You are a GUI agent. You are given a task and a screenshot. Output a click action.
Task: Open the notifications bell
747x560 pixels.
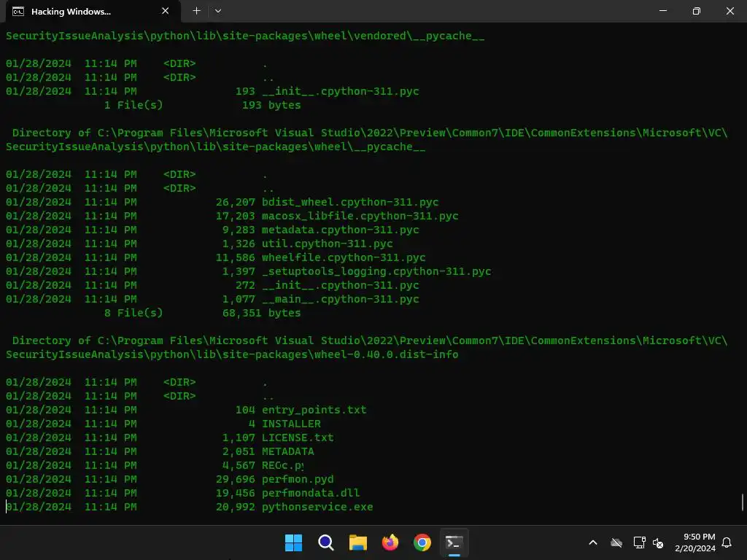click(x=727, y=542)
